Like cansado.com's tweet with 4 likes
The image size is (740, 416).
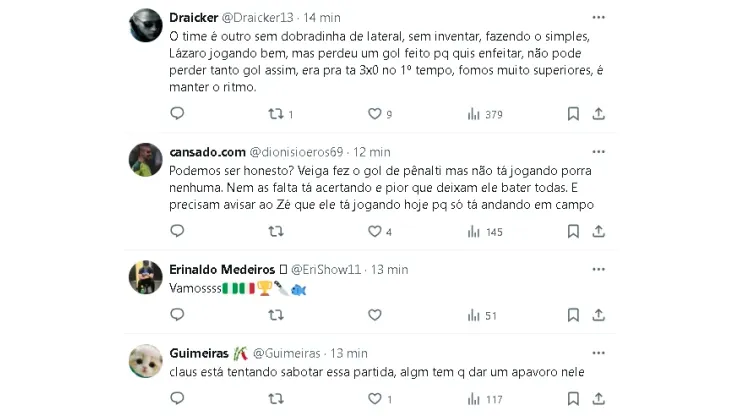point(375,231)
